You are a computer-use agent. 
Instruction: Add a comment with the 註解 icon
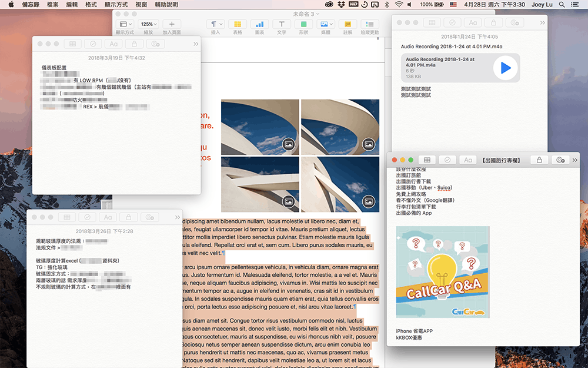tap(348, 25)
